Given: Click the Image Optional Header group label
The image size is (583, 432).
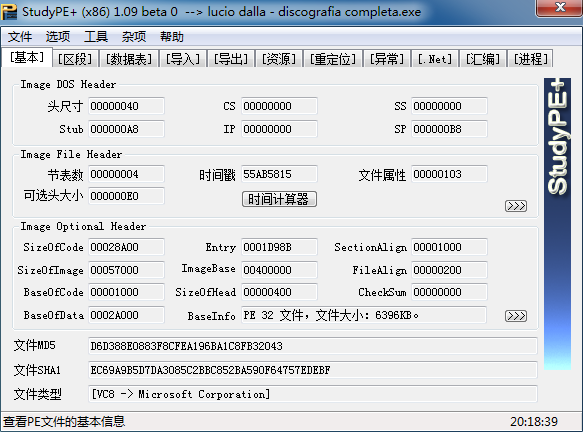Looking at the screenshot, I should 83,226.
